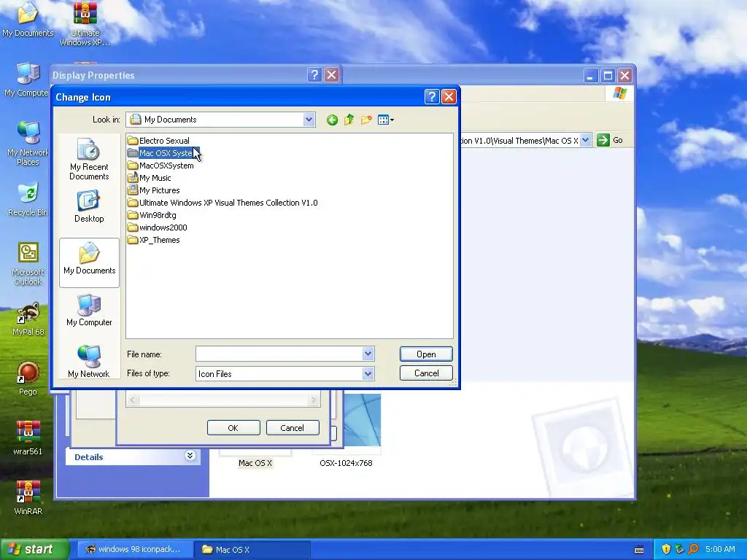This screenshot has width=747, height=560.
Task: Select My Computer in the places bar
Action: coord(89,310)
